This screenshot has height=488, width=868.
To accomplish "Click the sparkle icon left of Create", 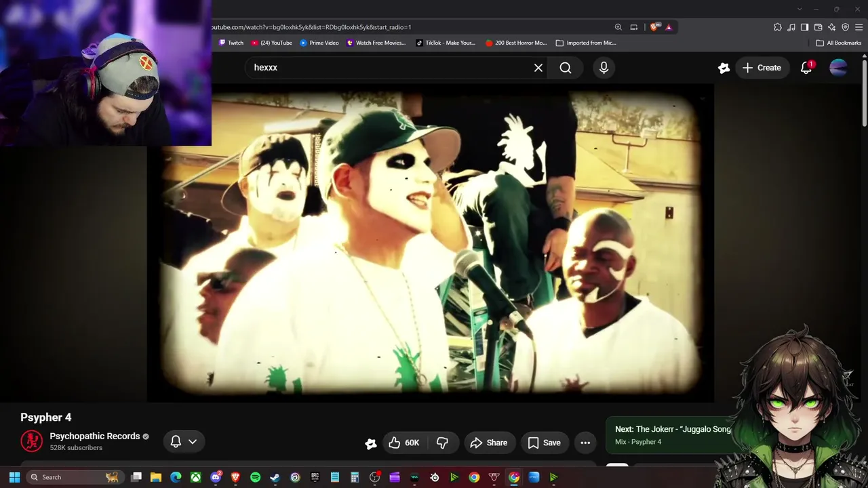I will [724, 68].
